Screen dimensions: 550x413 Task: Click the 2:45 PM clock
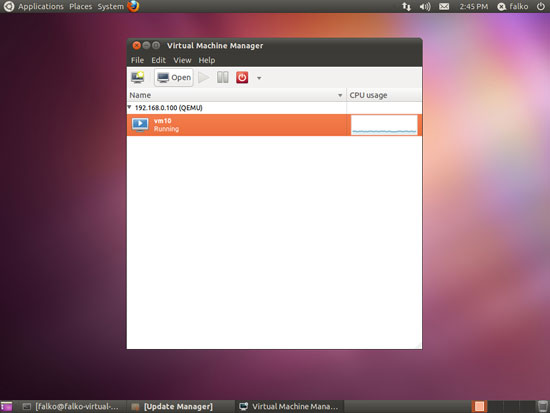click(x=474, y=7)
